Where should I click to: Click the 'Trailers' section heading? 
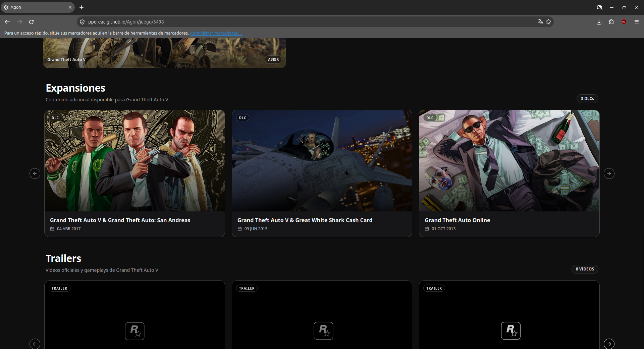pyautogui.click(x=63, y=258)
